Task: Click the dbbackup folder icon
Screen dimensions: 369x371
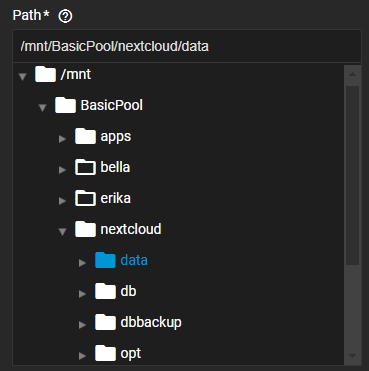Action: click(105, 322)
